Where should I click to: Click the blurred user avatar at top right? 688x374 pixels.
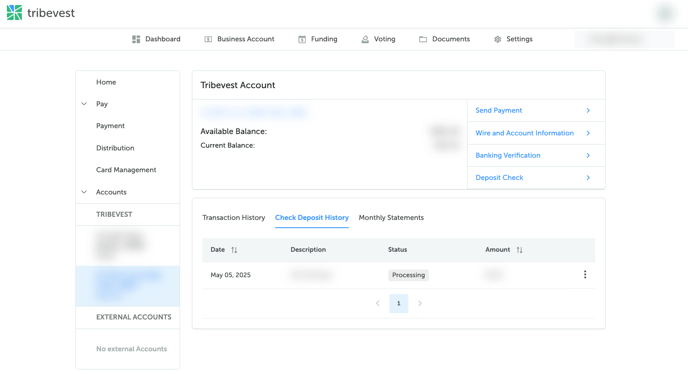click(666, 14)
